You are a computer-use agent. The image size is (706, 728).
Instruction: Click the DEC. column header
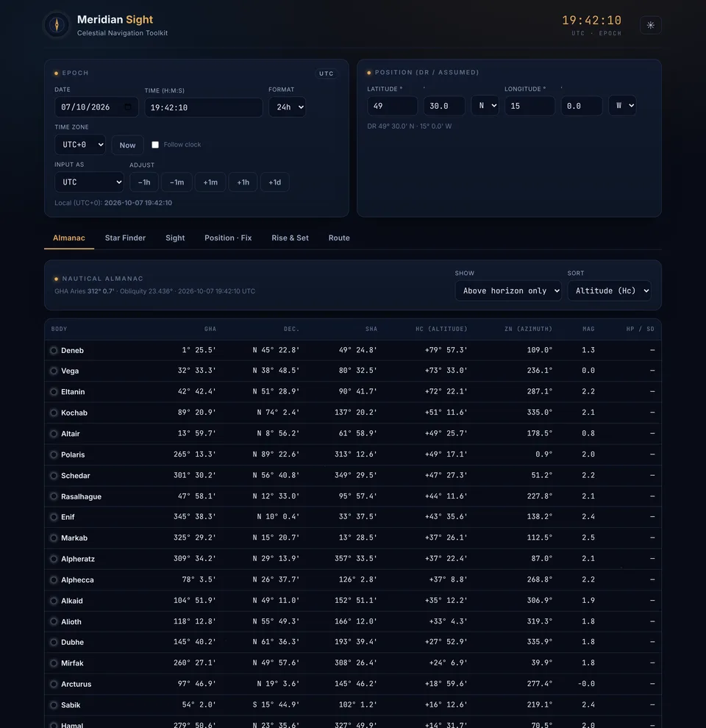click(x=291, y=329)
